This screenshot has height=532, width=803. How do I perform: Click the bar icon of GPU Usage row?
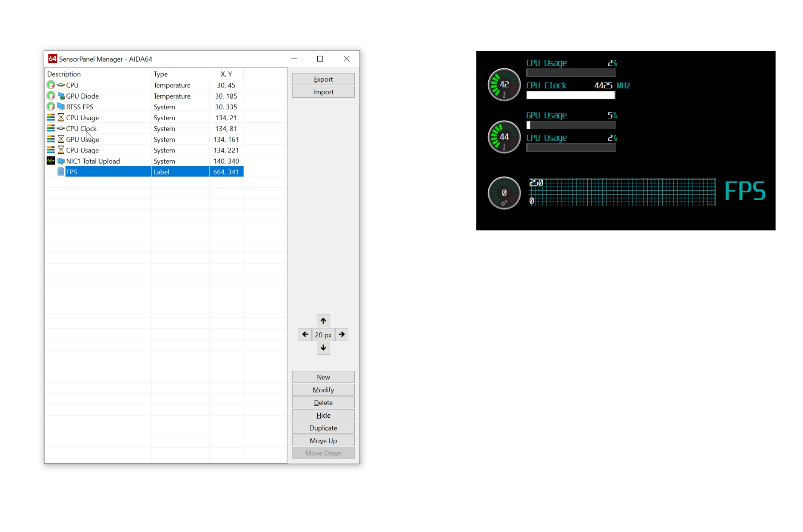pyautogui.click(x=51, y=139)
